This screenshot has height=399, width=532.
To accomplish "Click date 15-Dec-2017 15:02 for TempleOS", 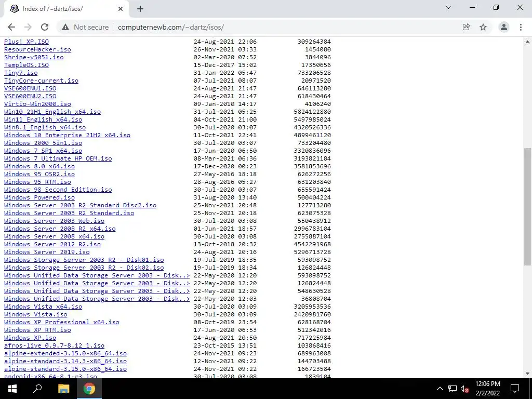I will coord(225,65).
